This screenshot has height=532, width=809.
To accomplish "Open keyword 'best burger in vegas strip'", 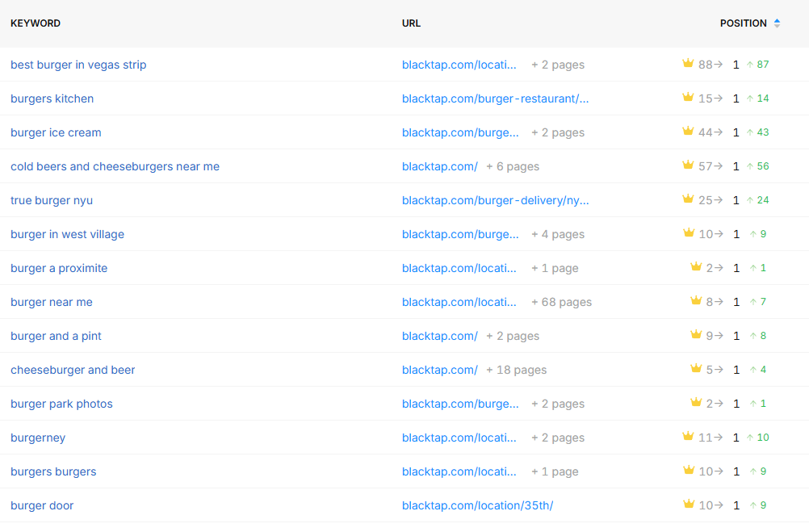I will pos(78,65).
